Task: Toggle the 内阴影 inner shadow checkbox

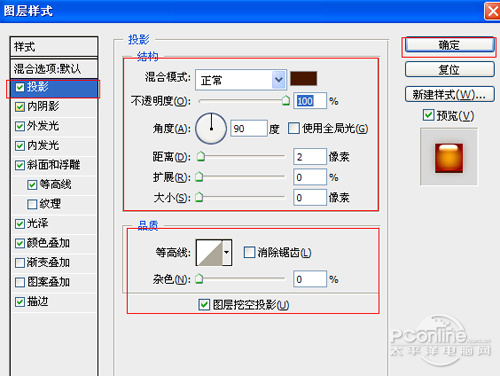Action: 20,107
